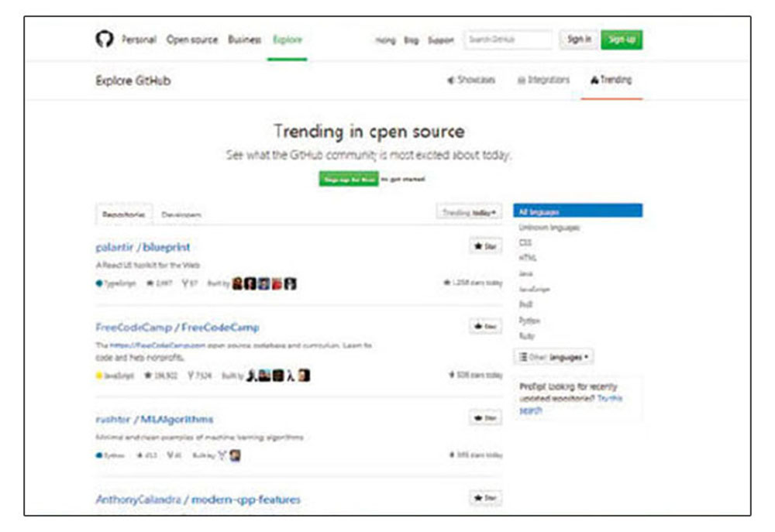Open the Open source navigation item
Image resolution: width=775 pixels, height=532 pixels.
(191, 39)
